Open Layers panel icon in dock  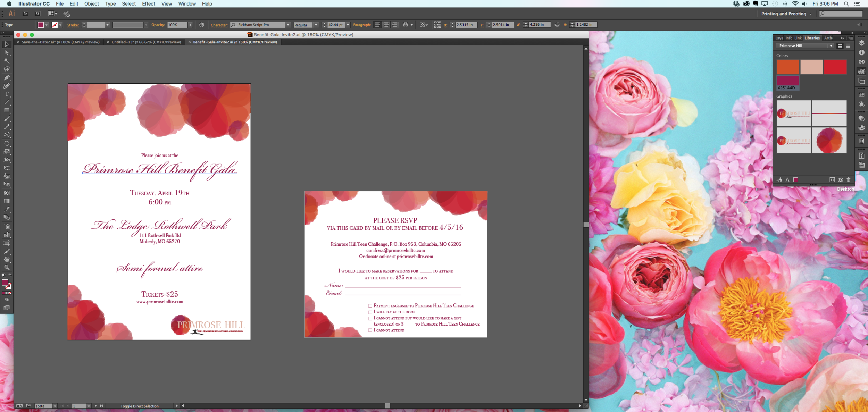pyautogui.click(x=861, y=43)
